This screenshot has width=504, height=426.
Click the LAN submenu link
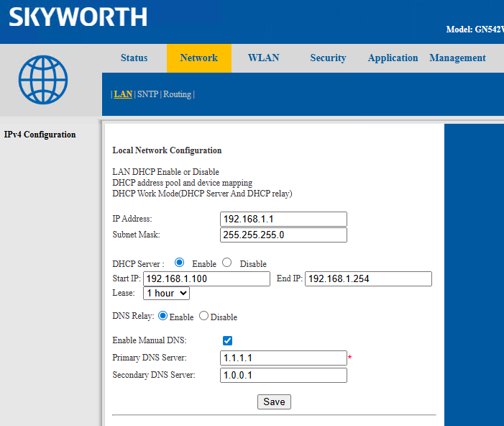pos(123,94)
